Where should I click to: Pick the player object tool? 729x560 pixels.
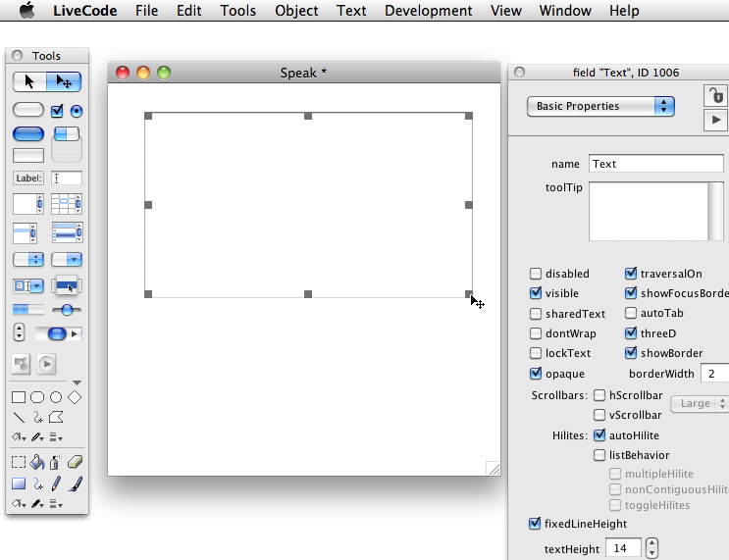46,364
